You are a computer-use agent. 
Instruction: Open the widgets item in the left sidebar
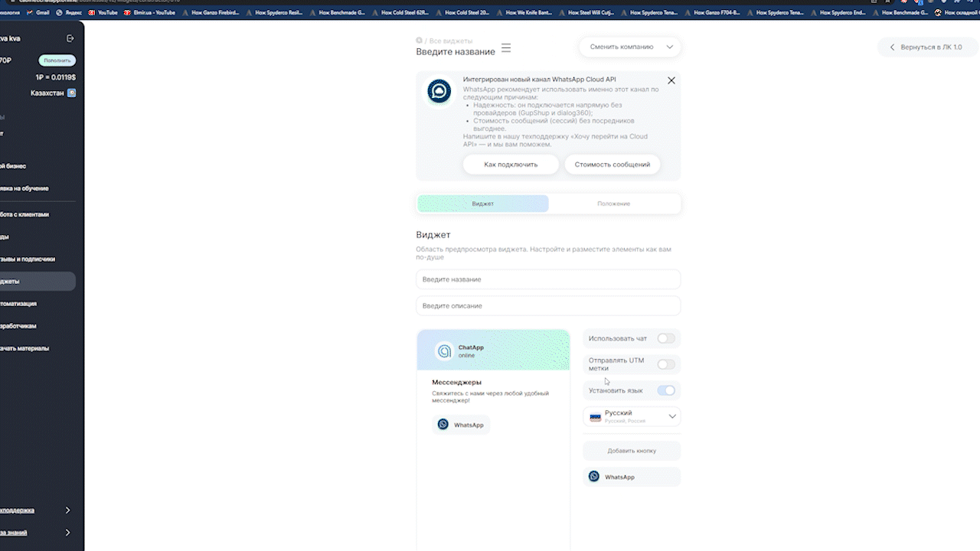38,281
